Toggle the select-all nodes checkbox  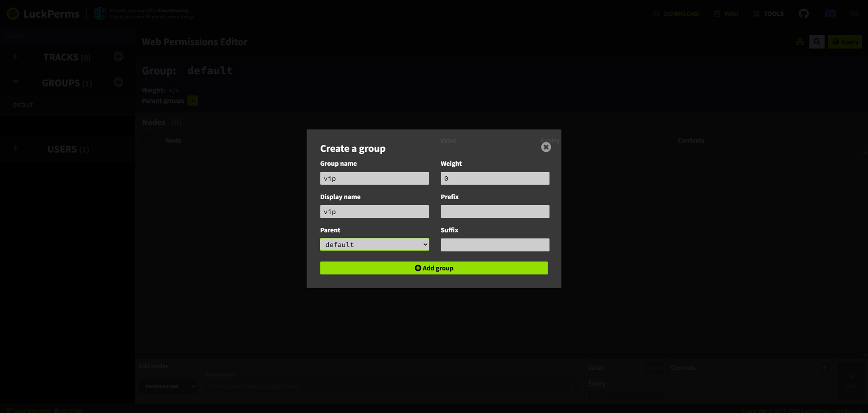pyautogui.click(x=147, y=140)
